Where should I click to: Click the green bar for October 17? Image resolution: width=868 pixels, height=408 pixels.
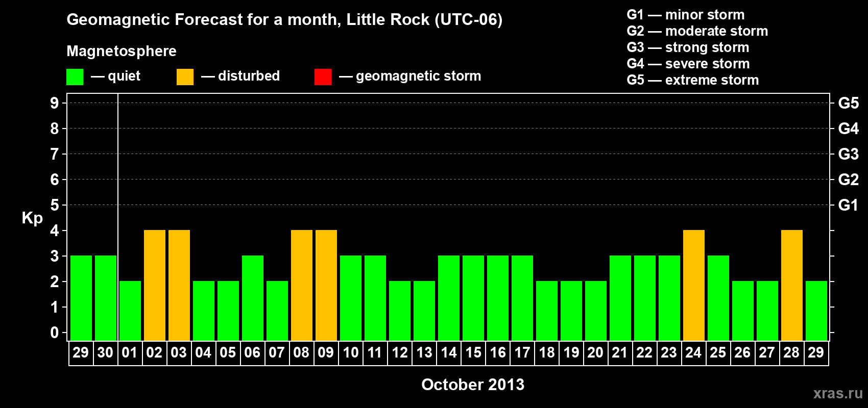(522, 298)
